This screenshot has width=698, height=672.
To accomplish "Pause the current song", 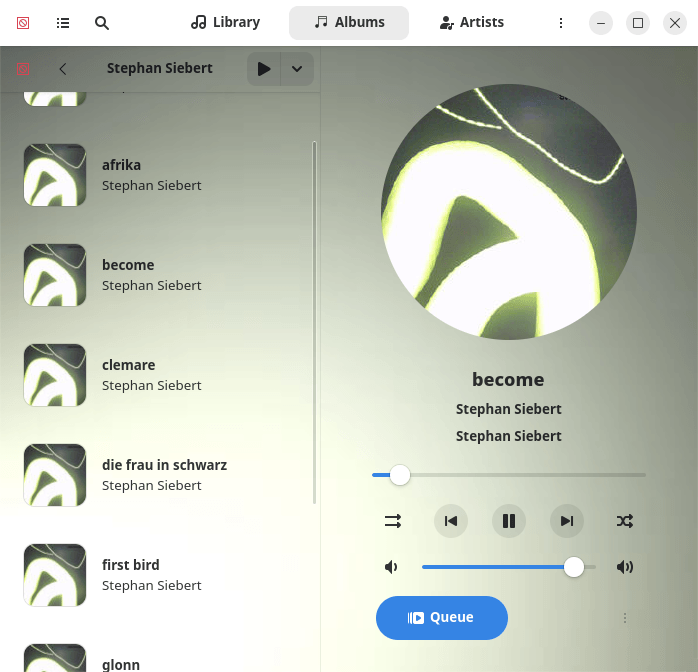I will (509, 521).
